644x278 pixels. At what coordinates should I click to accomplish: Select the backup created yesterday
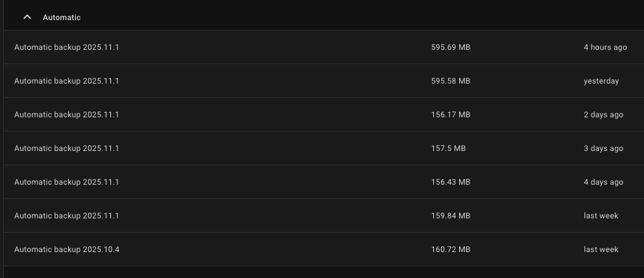coord(67,81)
